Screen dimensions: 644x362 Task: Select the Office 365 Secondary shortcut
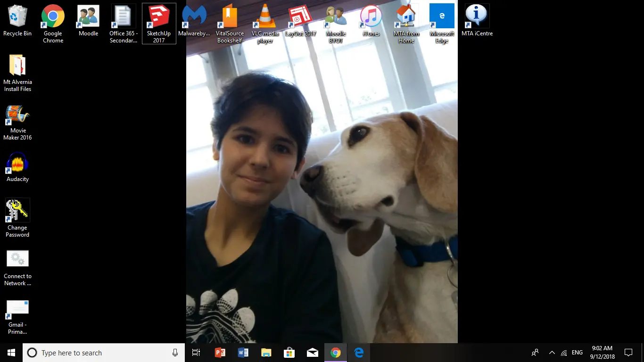point(124,24)
